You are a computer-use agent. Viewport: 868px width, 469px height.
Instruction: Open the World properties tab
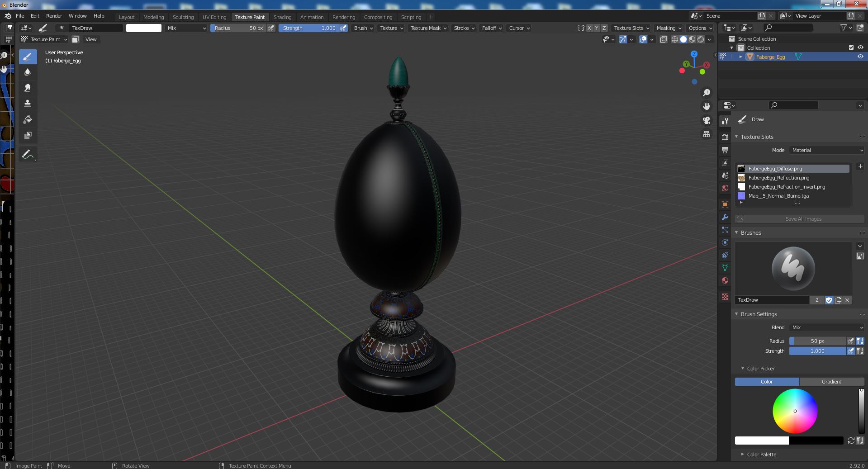725,188
